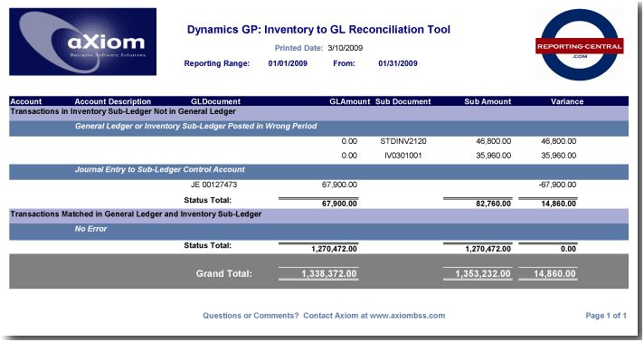Click the Sub Amount column header
This screenshot has height=342, width=644.
point(488,101)
